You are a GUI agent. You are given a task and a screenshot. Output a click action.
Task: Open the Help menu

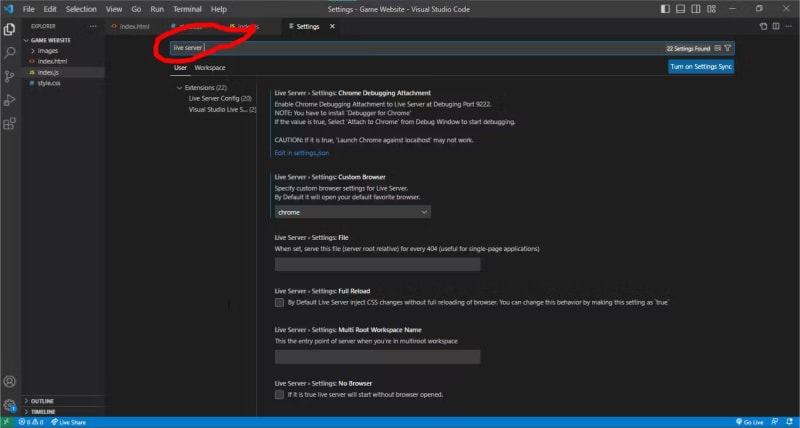pos(218,9)
